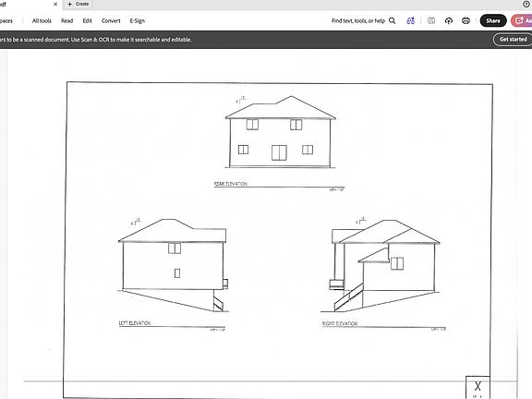This screenshot has width=532, height=399.
Task: Select the Edit menu item
Action: pos(87,20)
